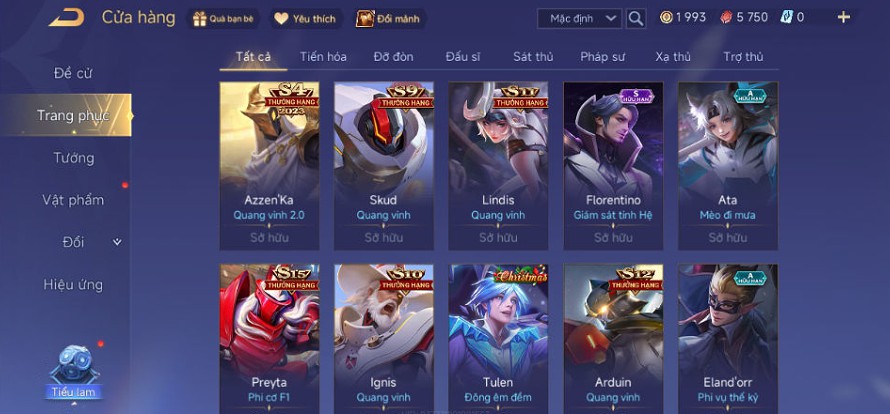Tap the plus icon to add currency
890x414 pixels.
844,18
